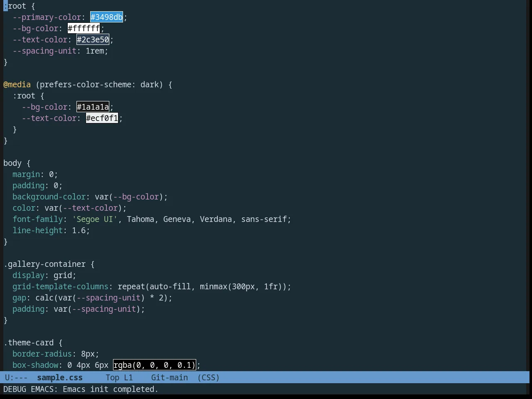532x399 pixels.
Task: Click the #2c3e50 color value
Action: coord(93,39)
